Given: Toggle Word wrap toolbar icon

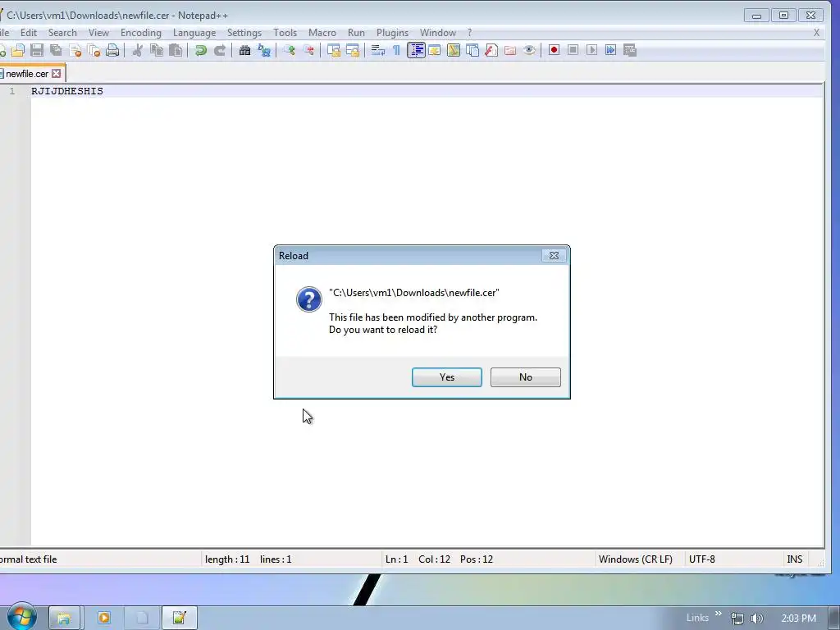Looking at the screenshot, I should click(377, 50).
